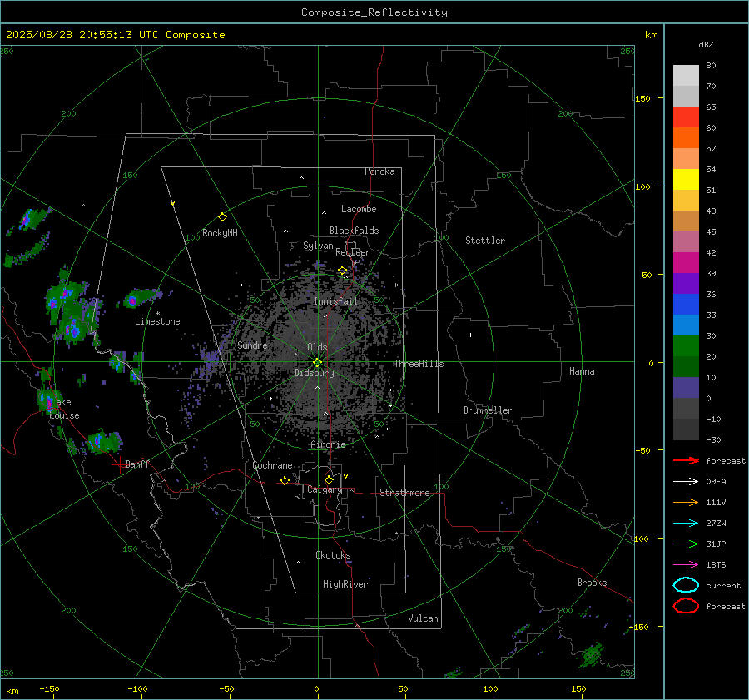Viewport: 749px width, 700px height.
Task: Click the Brooks label
Action: [x=592, y=583]
